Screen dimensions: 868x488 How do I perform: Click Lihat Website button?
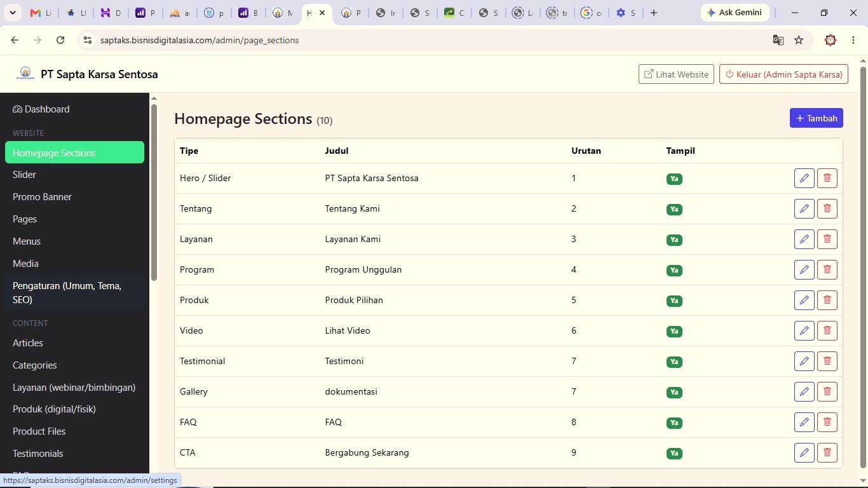[676, 74]
